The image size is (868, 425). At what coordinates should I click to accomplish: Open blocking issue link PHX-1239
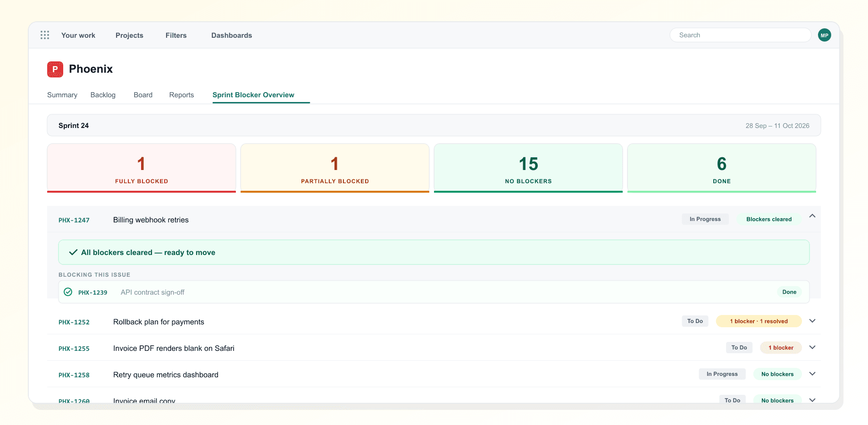click(93, 292)
